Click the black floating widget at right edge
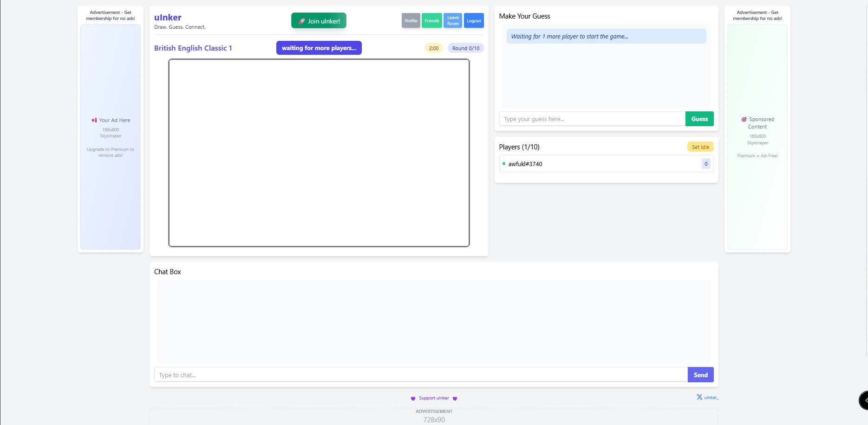868x425 pixels. pos(864,400)
